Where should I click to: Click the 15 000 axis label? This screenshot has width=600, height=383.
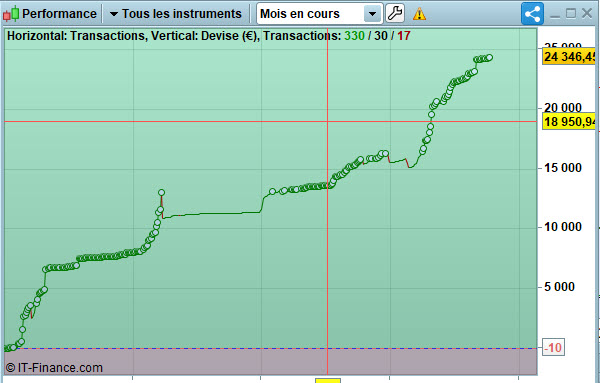pos(562,168)
